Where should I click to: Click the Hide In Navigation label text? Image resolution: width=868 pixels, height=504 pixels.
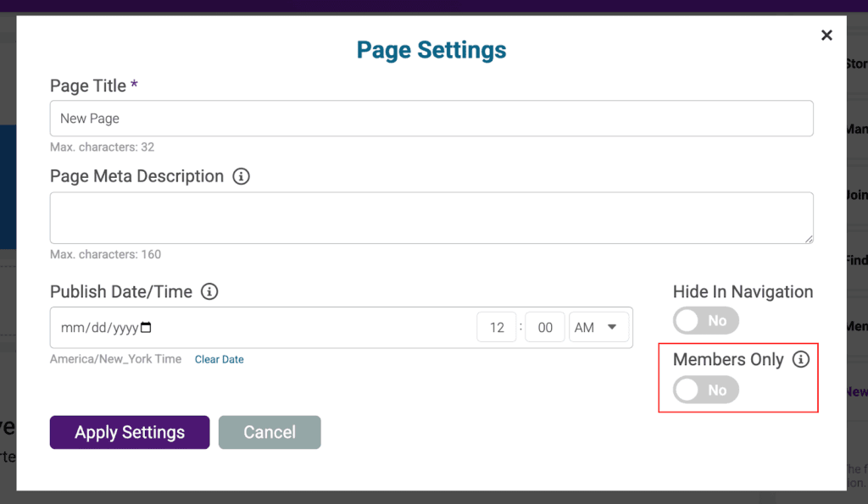pyautogui.click(x=743, y=291)
